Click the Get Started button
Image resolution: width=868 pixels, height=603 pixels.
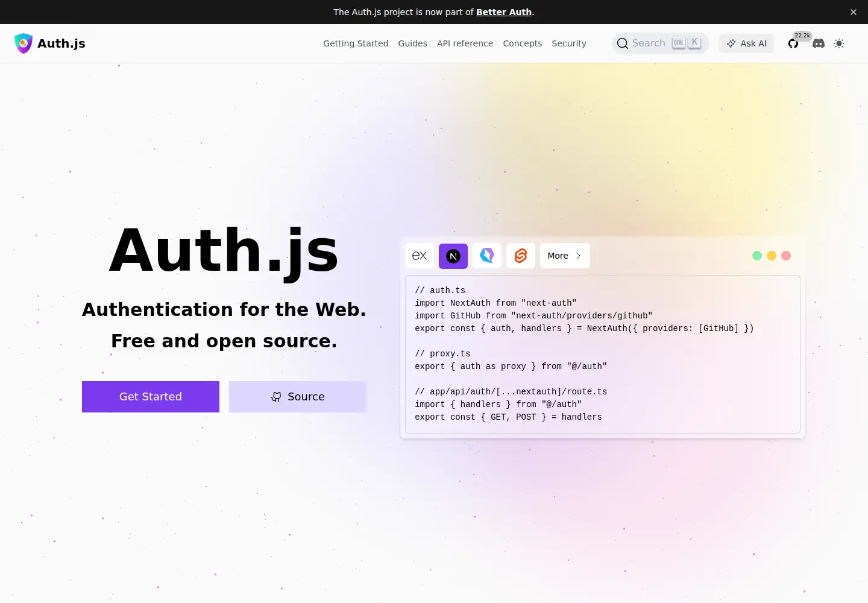pos(151,397)
